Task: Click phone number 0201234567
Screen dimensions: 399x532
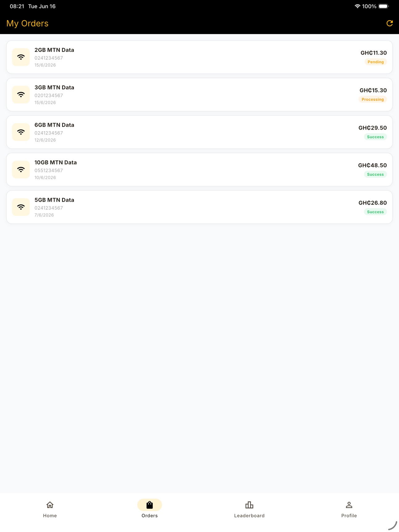Action: (49, 95)
